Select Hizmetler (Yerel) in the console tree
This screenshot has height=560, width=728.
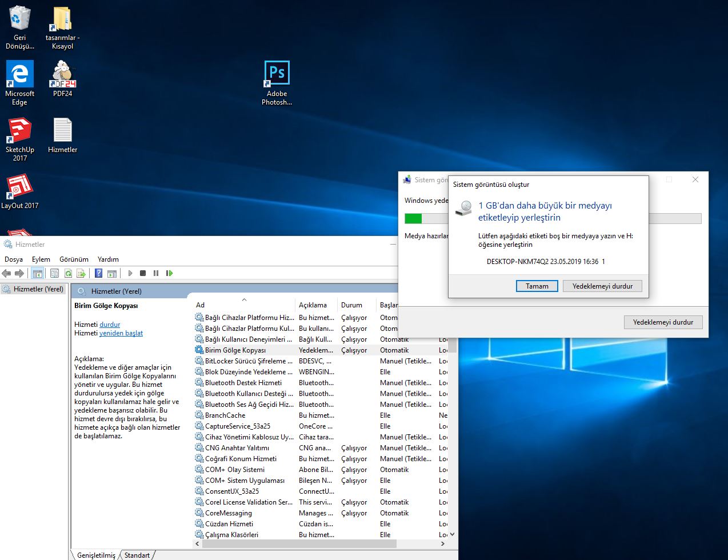coord(38,289)
